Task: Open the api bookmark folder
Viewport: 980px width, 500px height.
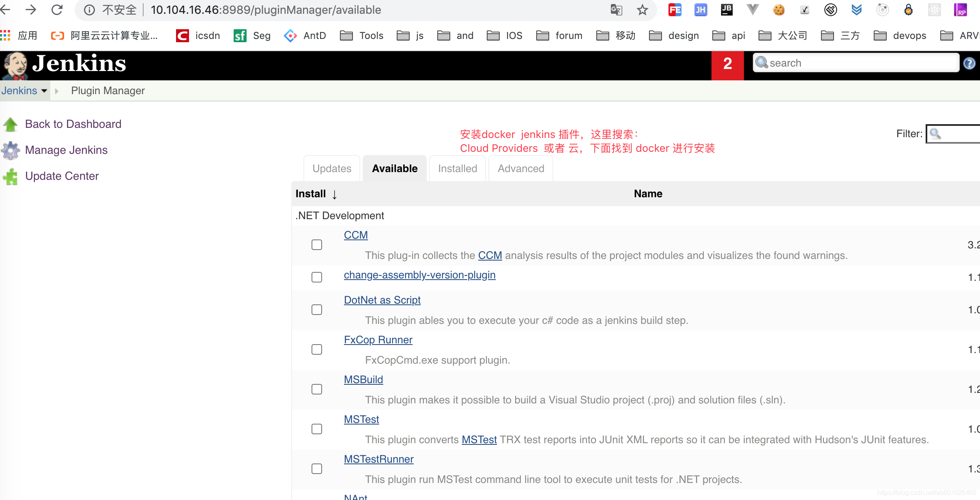Action: pos(729,36)
